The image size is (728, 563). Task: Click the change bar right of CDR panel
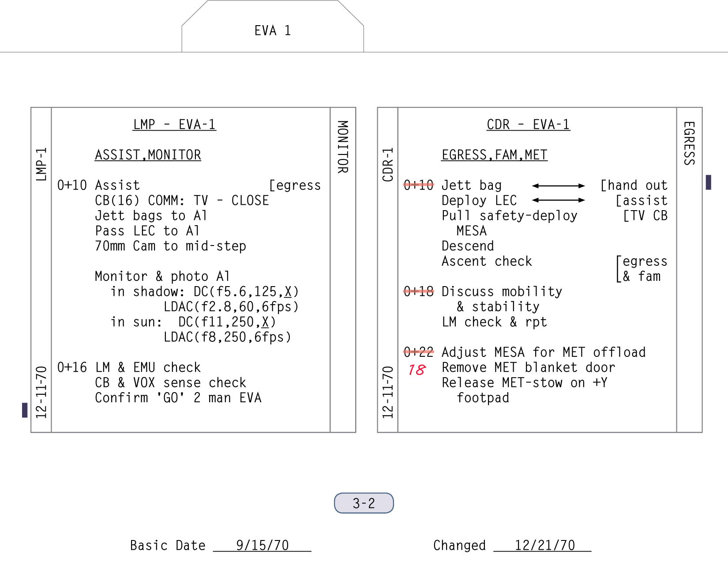pos(708,182)
